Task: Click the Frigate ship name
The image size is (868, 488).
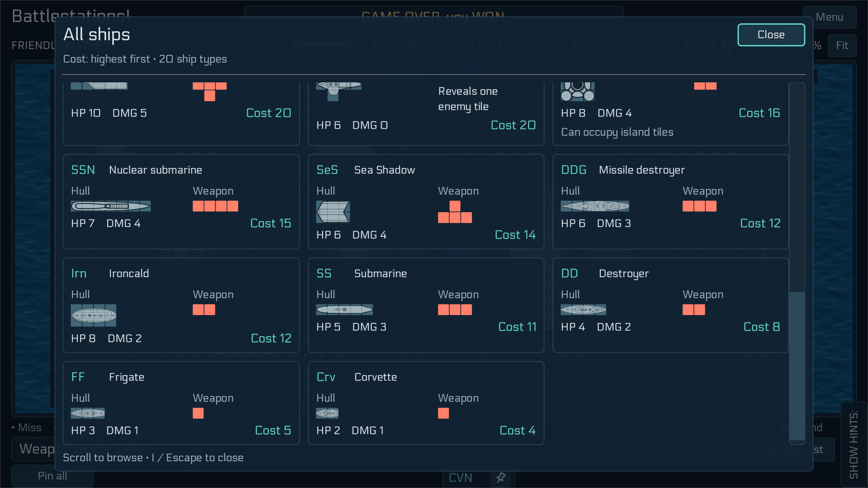Action: (x=126, y=377)
